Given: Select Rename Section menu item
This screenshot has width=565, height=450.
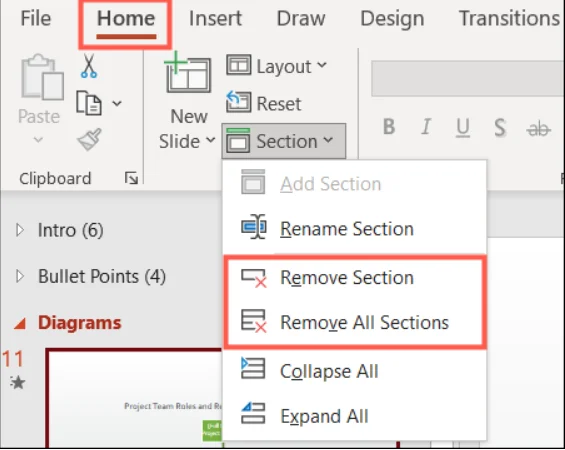Looking at the screenshot, I should (355, 228).
